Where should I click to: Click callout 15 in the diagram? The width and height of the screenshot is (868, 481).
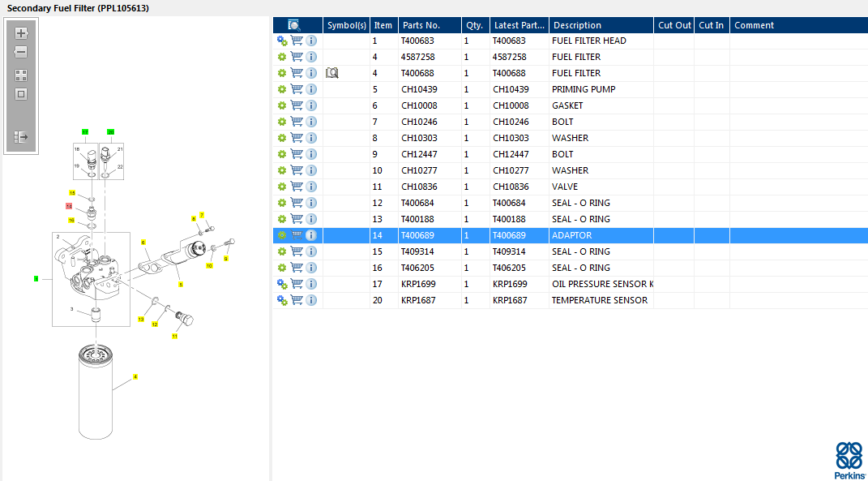(72, 193)
